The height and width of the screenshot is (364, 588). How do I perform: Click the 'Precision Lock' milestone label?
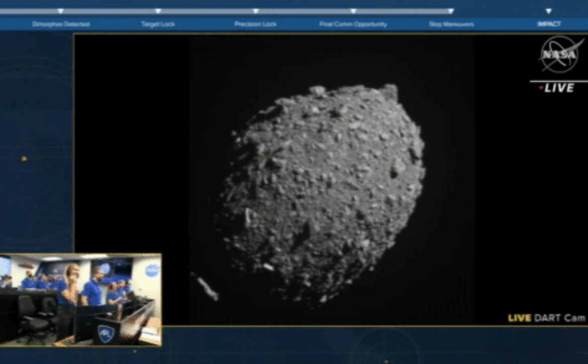(x=256, y=24)
